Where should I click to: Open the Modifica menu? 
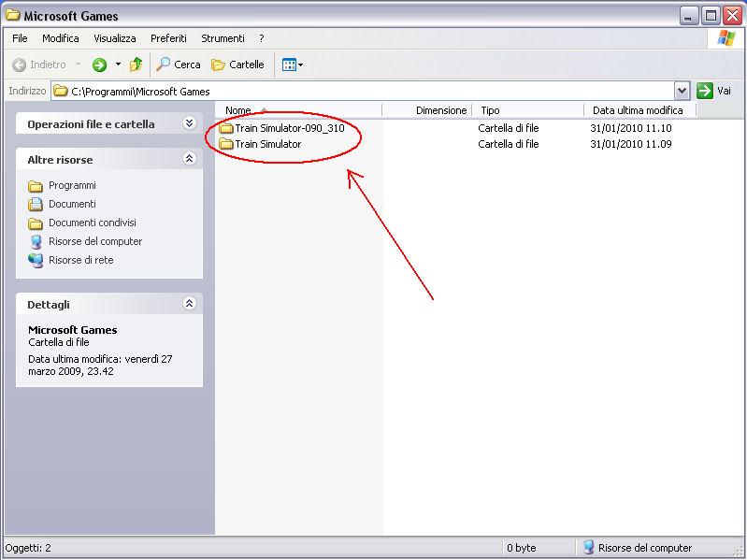pyautogui.click(x=61, y=38)
